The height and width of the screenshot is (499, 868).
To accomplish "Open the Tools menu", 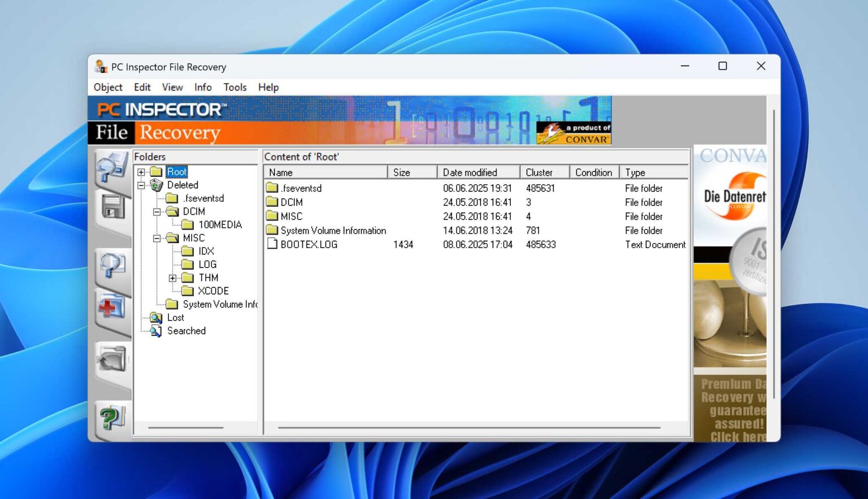I will coord(235,87).
